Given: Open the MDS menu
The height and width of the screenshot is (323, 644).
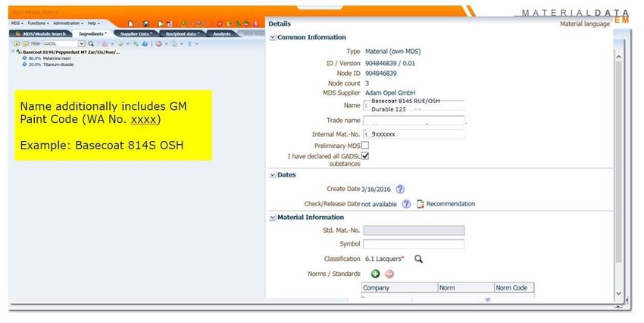Looking at the screenshot, I should pos(17,24).
